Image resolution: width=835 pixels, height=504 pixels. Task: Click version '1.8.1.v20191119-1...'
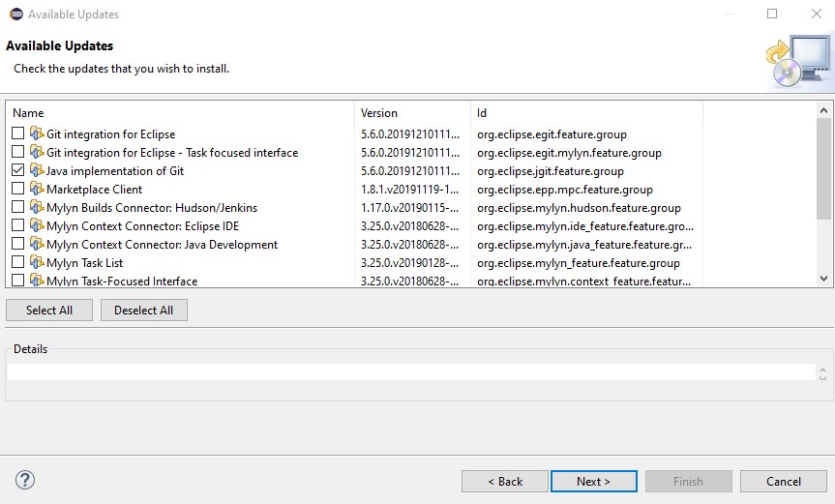tap(409, 190)
